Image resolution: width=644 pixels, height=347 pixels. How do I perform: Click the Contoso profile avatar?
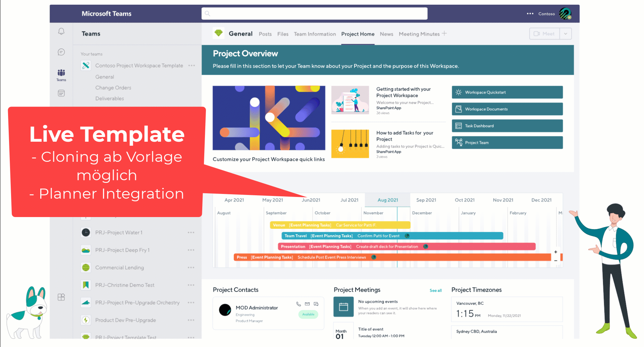(565, 14)
